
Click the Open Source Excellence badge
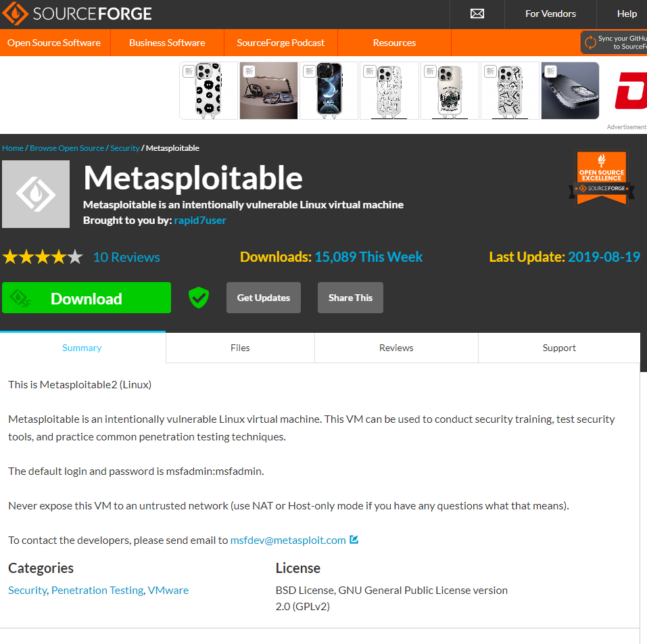pyautogui.click(x=601, y=177)
